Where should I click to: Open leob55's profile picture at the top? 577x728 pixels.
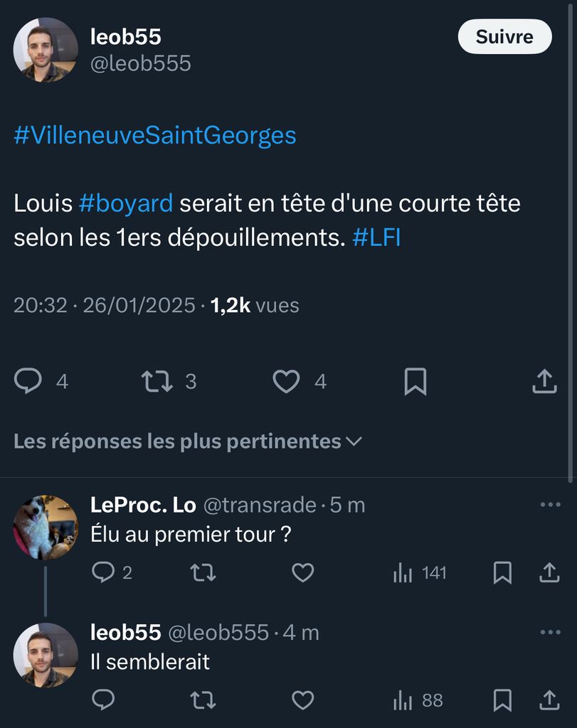point(46,50)
